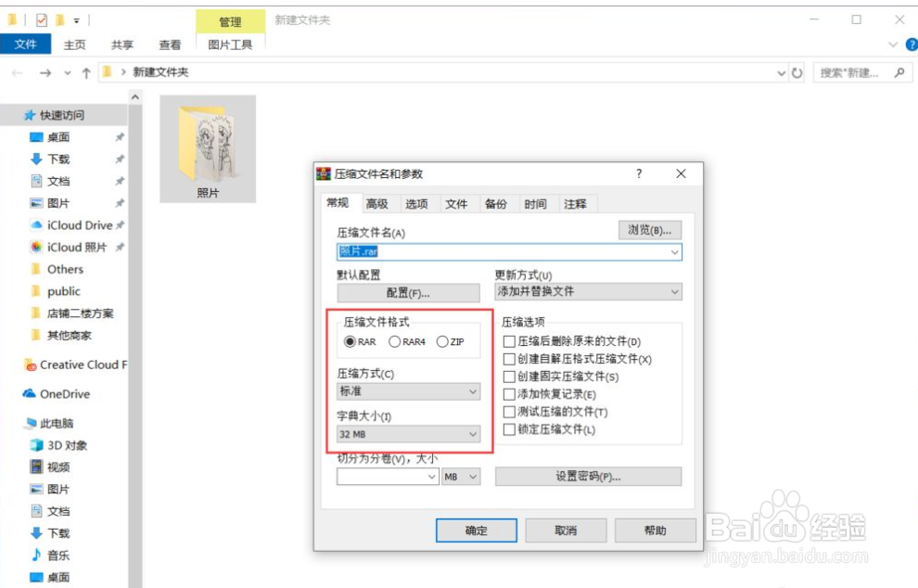Expand the 更新方式 dropdown
The width and height of the screenshot is (918, 588).
point(674,291)
